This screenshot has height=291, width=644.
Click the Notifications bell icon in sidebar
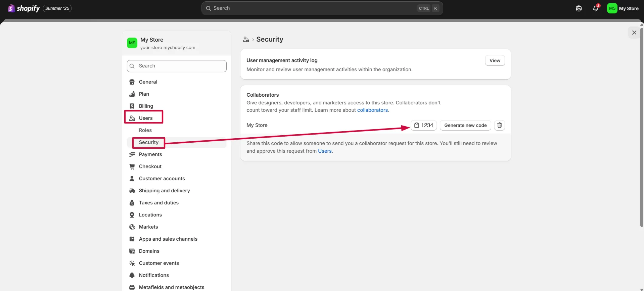[x=132, y=275]
